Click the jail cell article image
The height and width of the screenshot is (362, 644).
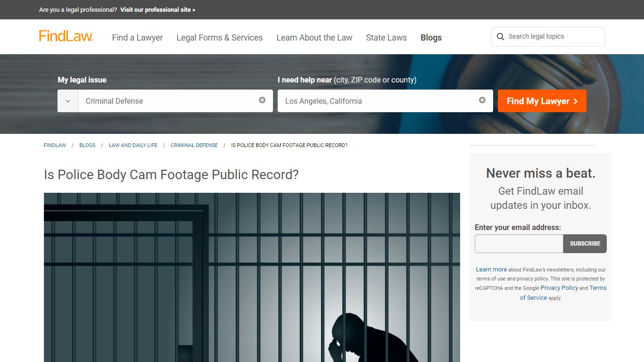pyautogui.click(x=252, y=277)
